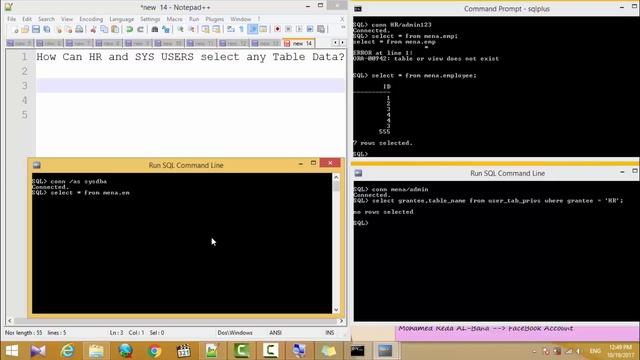Screen dimensions: 640x360
Task: Click the 'no rows selected' console text
Action: tap(383, 212)
